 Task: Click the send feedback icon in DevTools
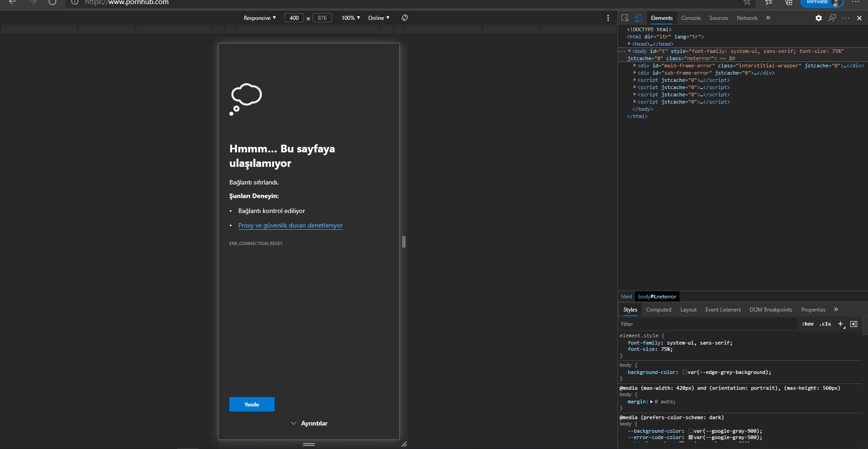click(832, 18)
